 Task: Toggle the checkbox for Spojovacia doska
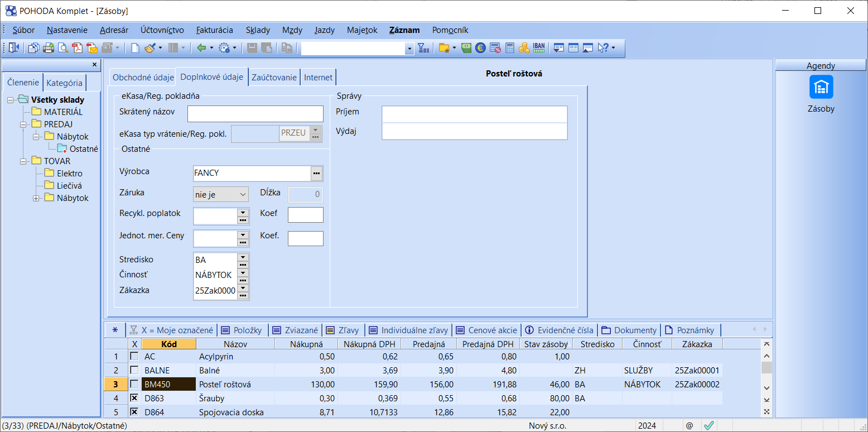pyautogui.click(x=134, y=412)
